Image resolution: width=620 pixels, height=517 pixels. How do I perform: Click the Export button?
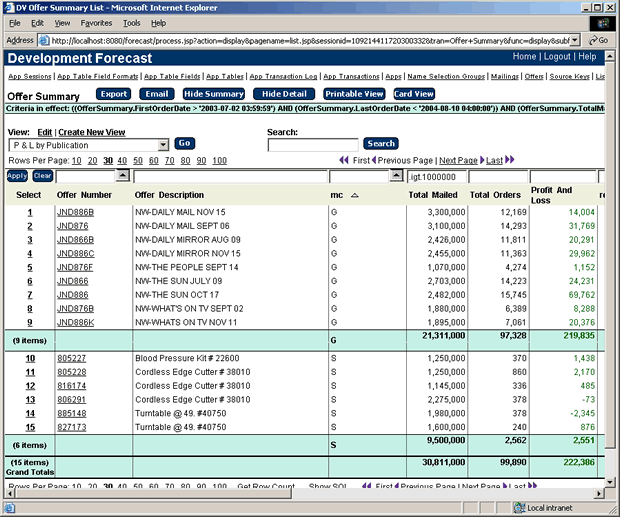pos(113,94)
